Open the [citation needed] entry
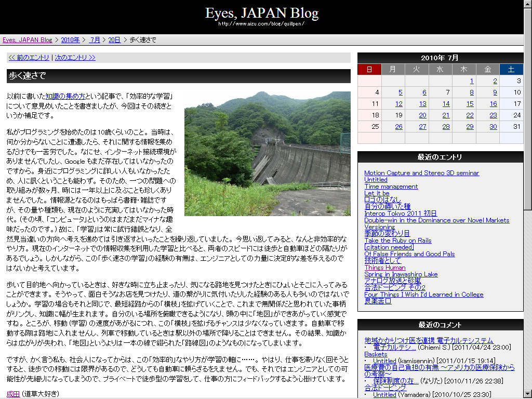This screenshot has width=532, height=399. click(389, 247)
